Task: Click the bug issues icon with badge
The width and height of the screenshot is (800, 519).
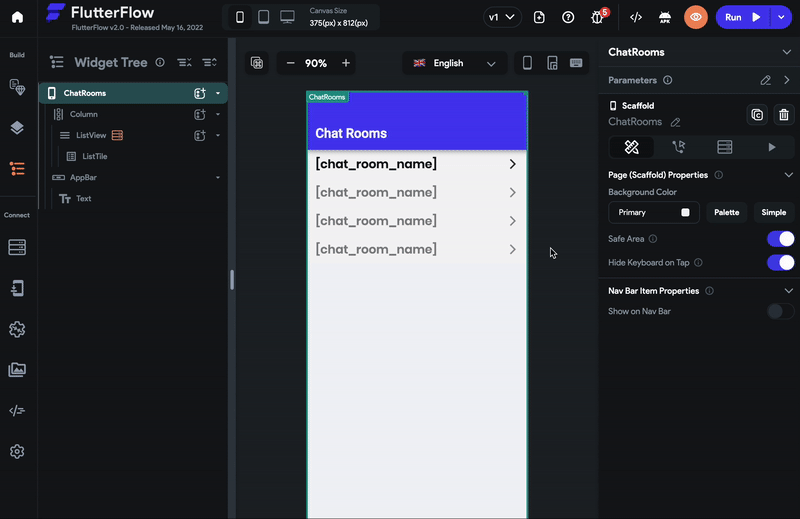Action: pos(598,17)
